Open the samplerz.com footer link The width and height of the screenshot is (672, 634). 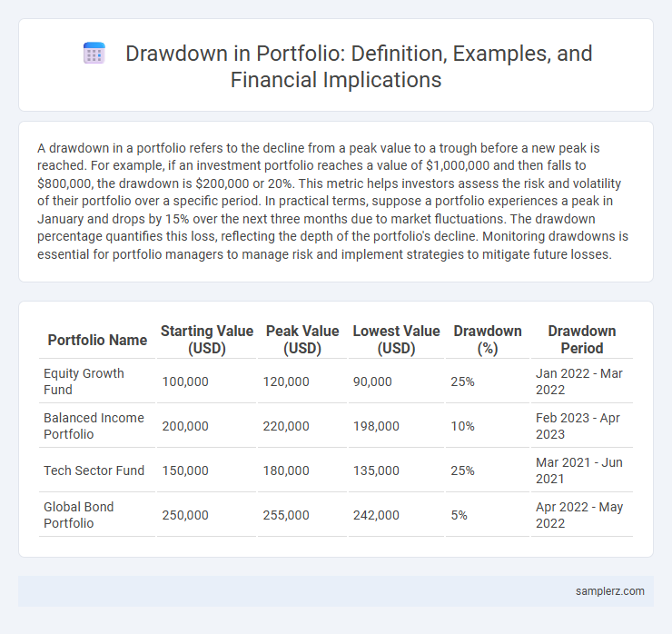[610, 591]
